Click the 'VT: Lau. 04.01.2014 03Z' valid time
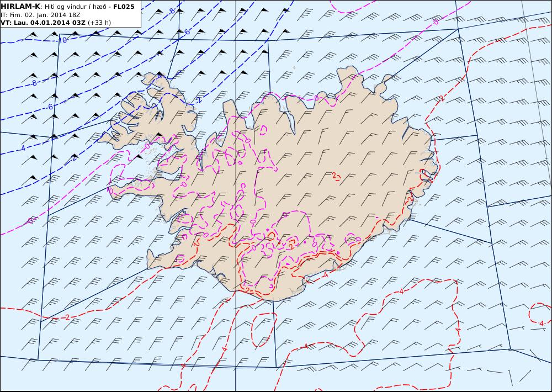The height and width of the screenshot is (392, 552). (x=43, y=23)
